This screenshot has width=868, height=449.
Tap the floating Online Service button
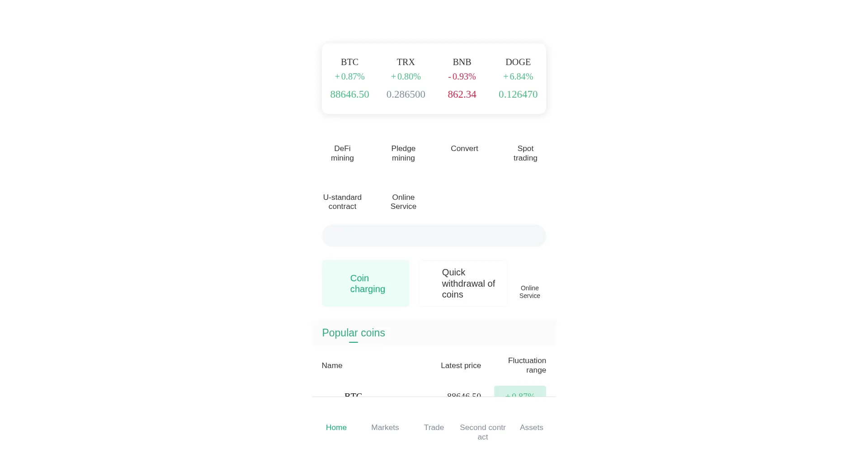click(529, 292)
